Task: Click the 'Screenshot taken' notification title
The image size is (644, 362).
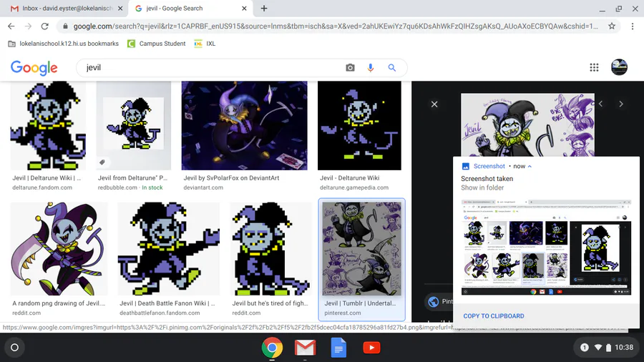Action: click(x=487, y=179)
